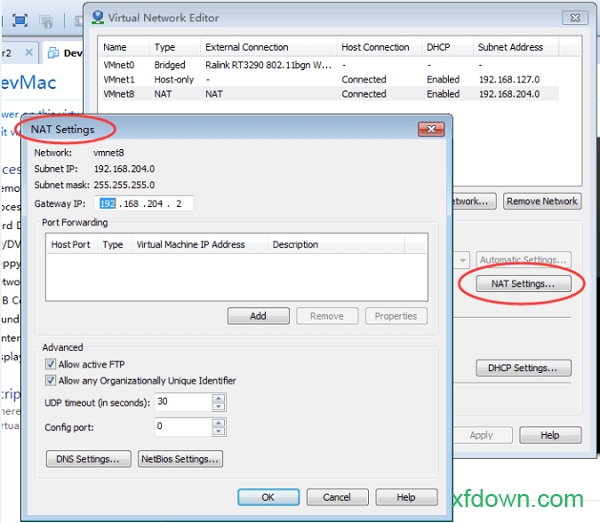600x523 pixels.
Task: Decrease UDP timeout with down arrow
Action: [x=219, y=406]
